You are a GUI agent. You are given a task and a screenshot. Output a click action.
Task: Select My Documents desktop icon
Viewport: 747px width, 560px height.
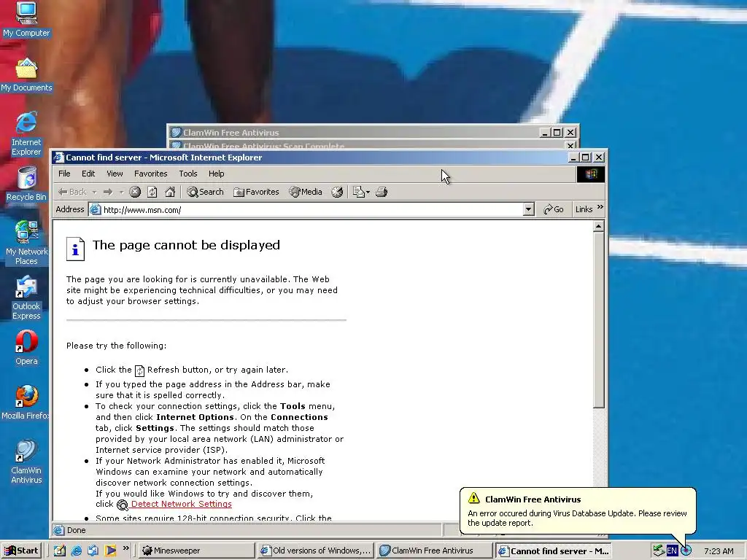[26, 75]
